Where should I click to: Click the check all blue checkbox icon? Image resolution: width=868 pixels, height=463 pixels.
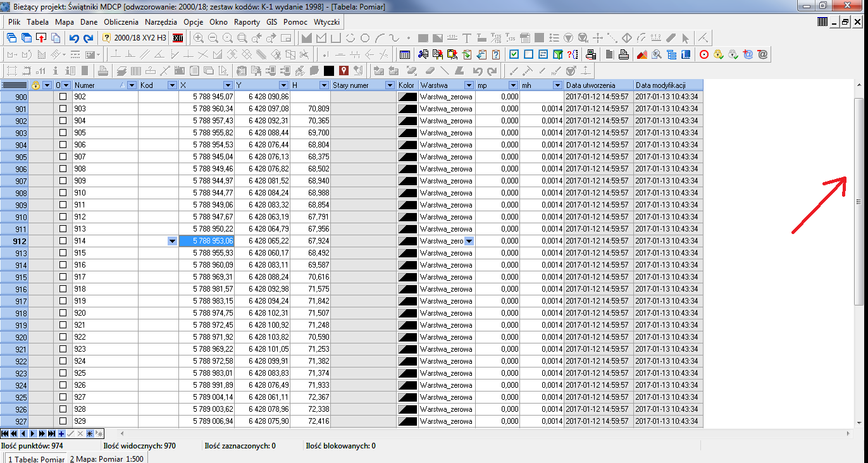click(x=514, y=54)
